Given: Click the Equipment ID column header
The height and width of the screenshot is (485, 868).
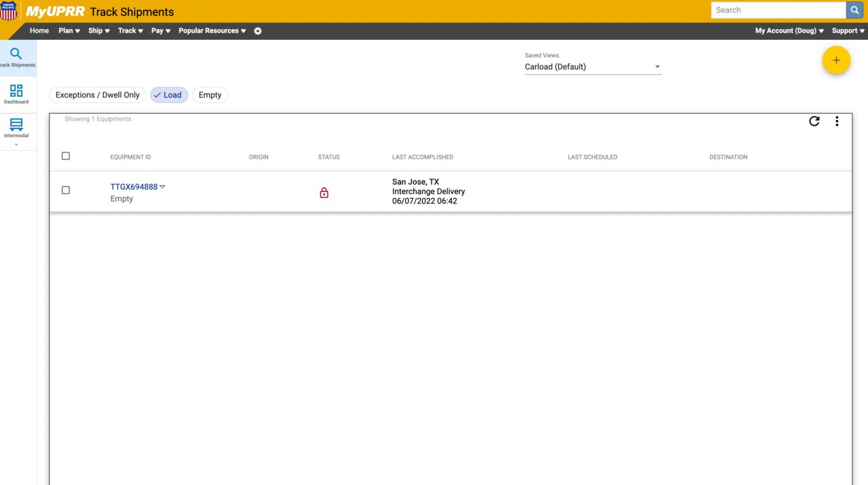Looking at the screenshot, I should click(131, 157).
